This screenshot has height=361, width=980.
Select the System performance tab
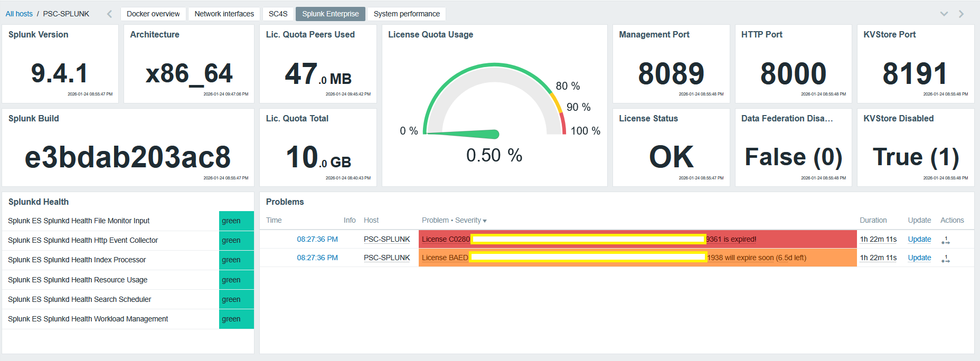pos(407,14)
